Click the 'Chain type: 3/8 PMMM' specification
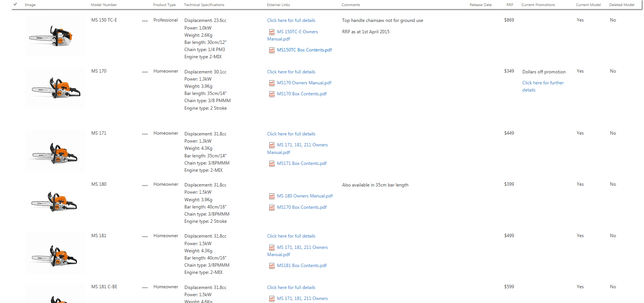This screenshot has height=303, width=644. (x=208, y=101)
